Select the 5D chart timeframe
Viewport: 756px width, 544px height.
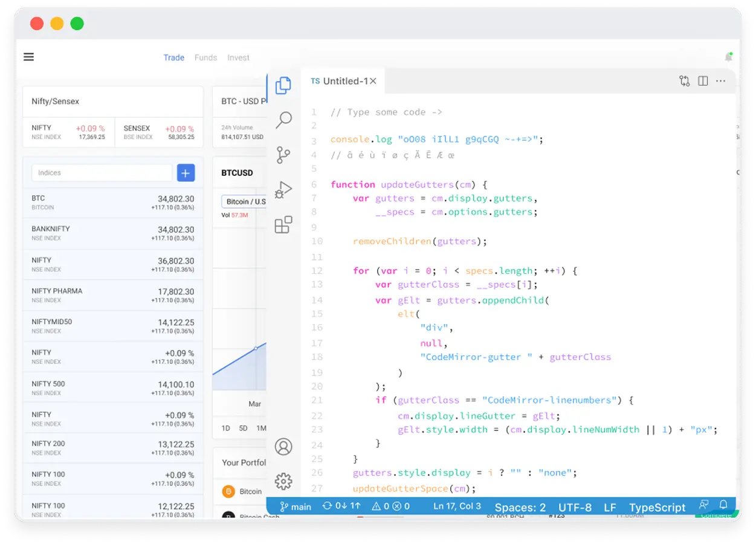pos(243,428)
